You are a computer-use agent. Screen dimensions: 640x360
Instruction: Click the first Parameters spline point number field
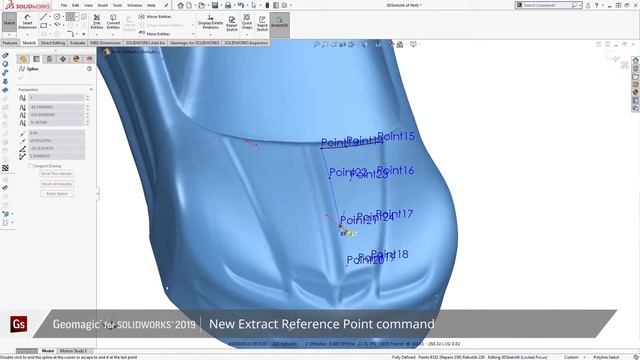coord(56,98)
